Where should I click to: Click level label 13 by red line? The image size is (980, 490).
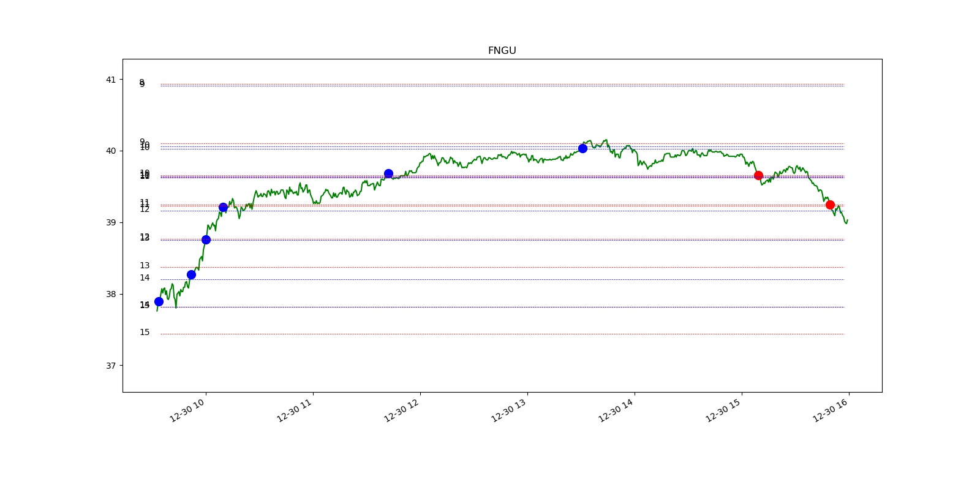145,265
